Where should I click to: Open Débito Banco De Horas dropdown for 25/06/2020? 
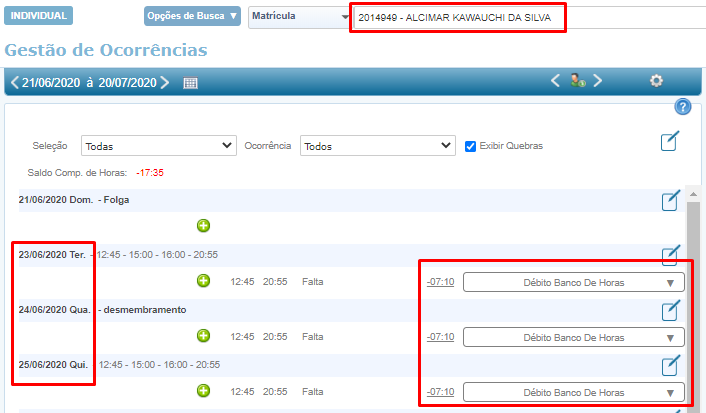574,392
